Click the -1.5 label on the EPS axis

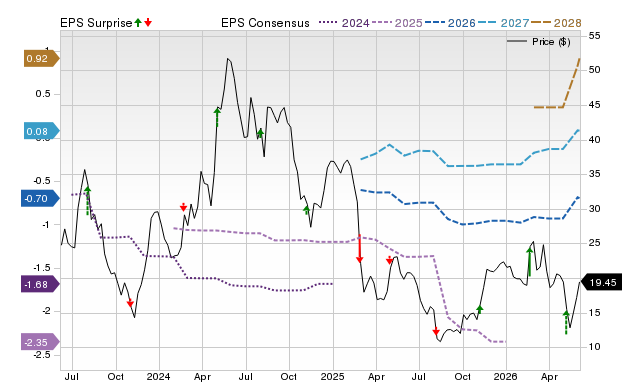coord(43,268)
